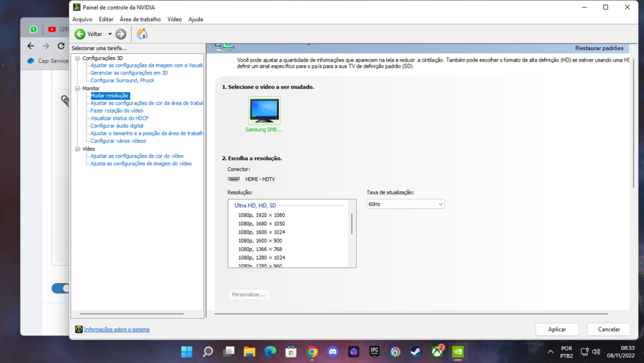
Task: Open Fazer rotação do vídeo
Action: pyautogui.click(x=117, y=111)
